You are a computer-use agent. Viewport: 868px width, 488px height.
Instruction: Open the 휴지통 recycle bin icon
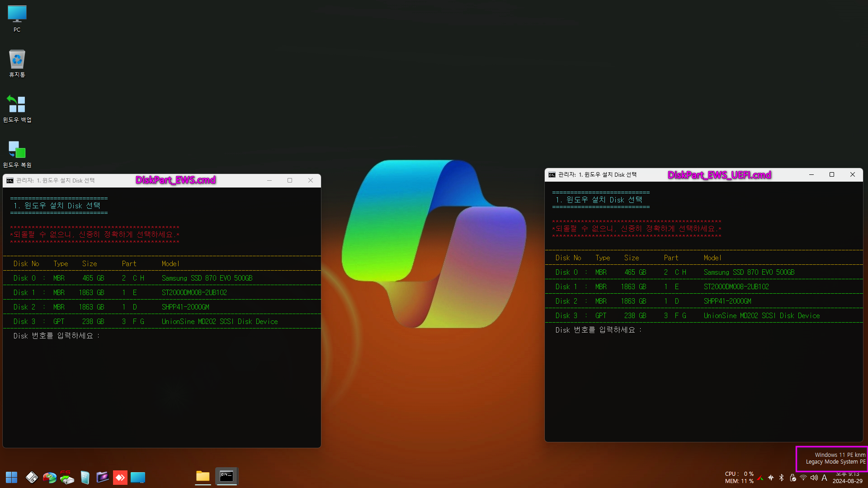pyautogui.click(x=17, y=64)
